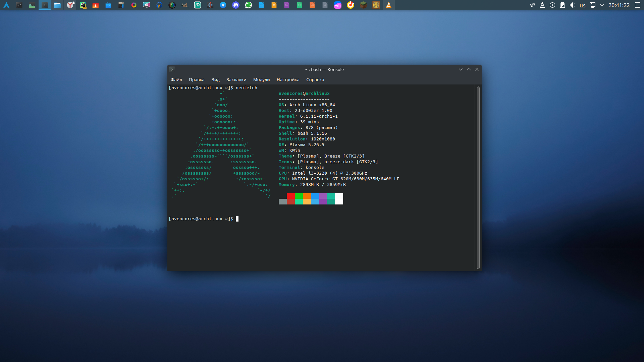Open VLC media player launcher

(x=389, y=5)
